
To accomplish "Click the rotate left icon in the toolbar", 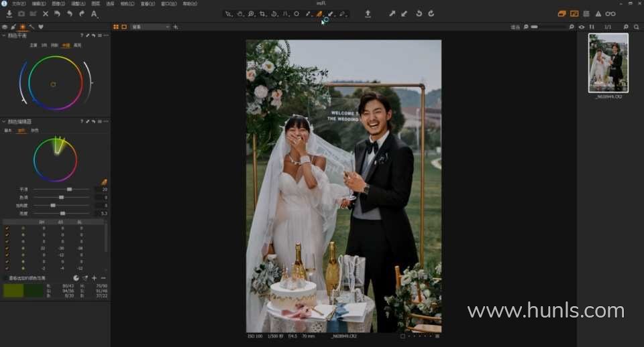I will tap(419, 13).
